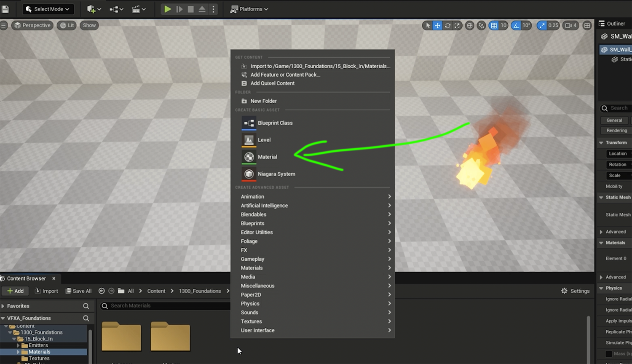
Task: Select the Emitters folder in the tree
Action: pyautogui.click(x=38, y=345)
